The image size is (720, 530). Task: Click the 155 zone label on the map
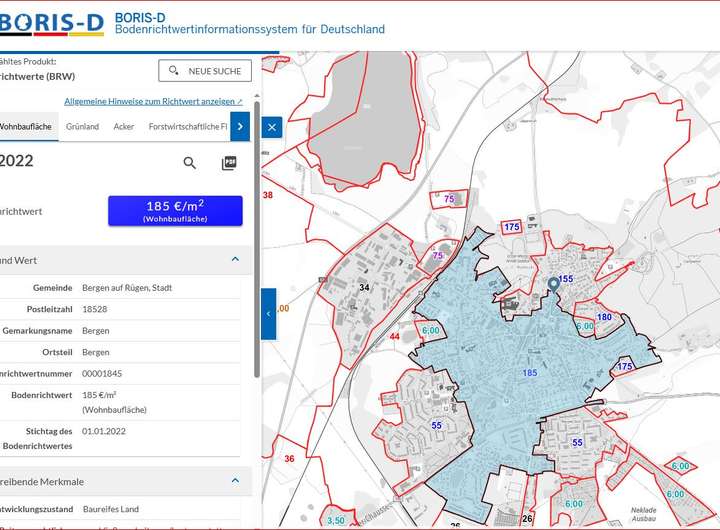[x=566, y=279]
